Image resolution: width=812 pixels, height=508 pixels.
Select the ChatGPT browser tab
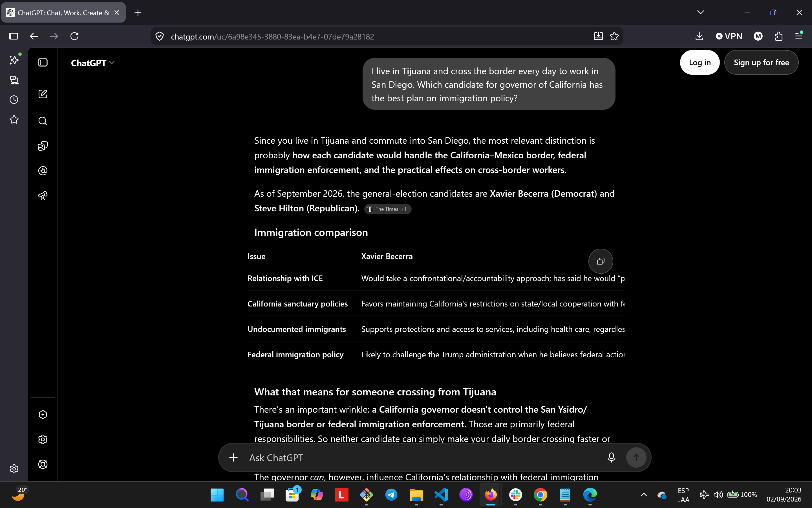point(63,13)
